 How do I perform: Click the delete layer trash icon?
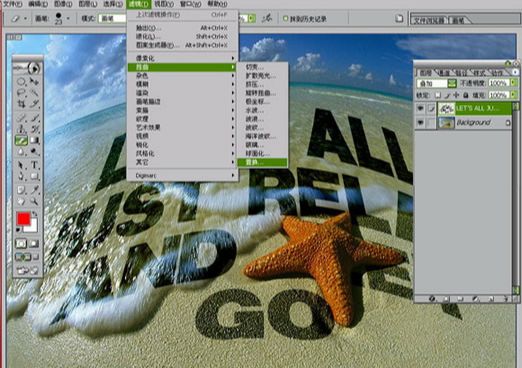(x=506, y=299)
